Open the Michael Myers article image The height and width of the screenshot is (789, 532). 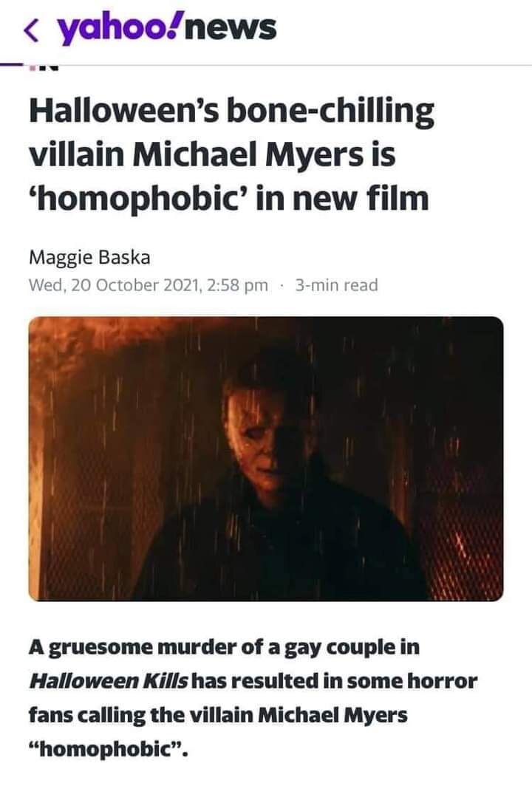[x=266, y=459]
